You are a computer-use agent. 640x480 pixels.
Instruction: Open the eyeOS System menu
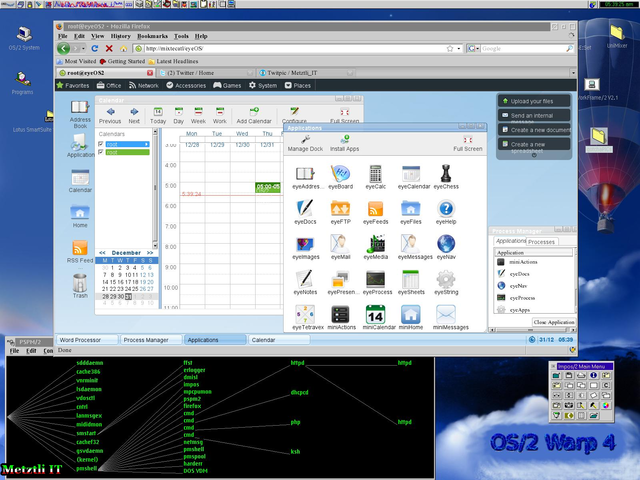coord(263,85)
